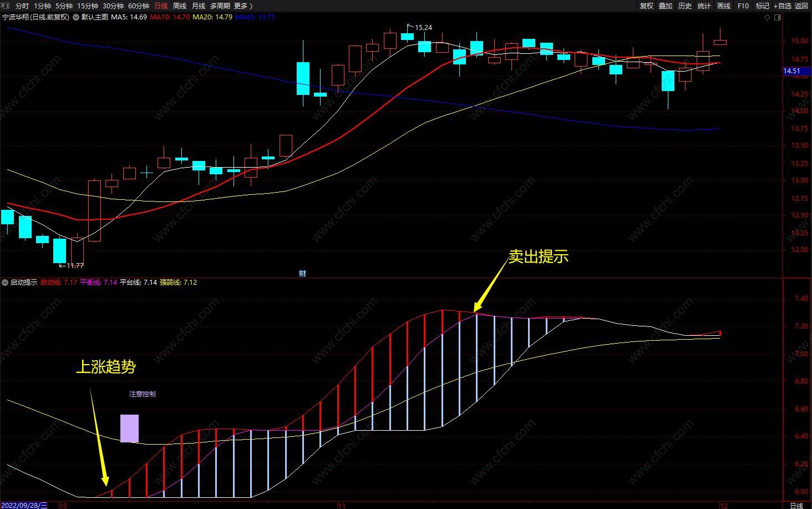Switch to 月线 monthly chart
This screenshot has width=812, height=509.
(199, 6)
